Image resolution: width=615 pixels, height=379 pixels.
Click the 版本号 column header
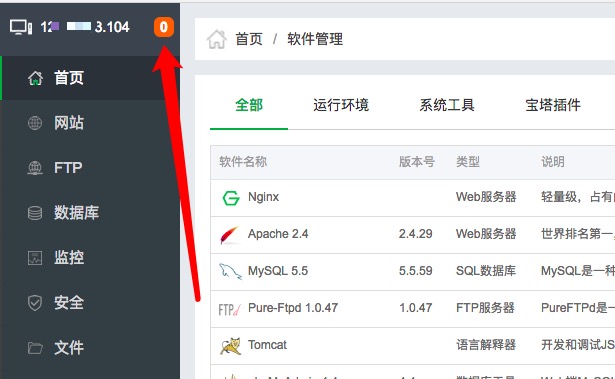pyautogui.click(x=417, y=162)
